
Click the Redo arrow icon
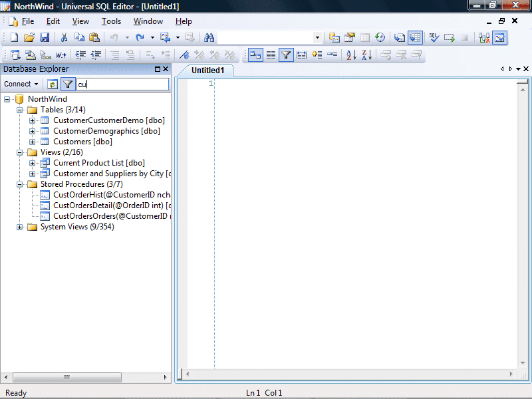click(140, 38)
